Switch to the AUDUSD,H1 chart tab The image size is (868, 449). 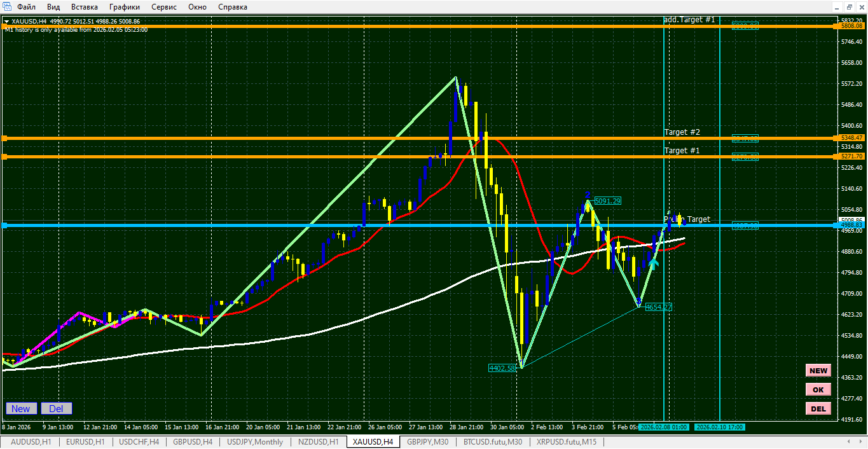pos(31,442)
